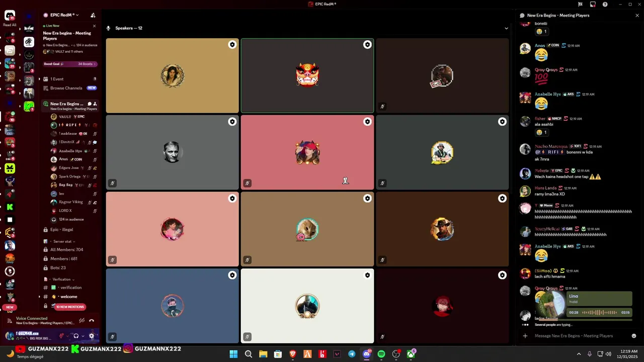Open Windows Start menu
The image size is (644, 362).
coord(233,354)
